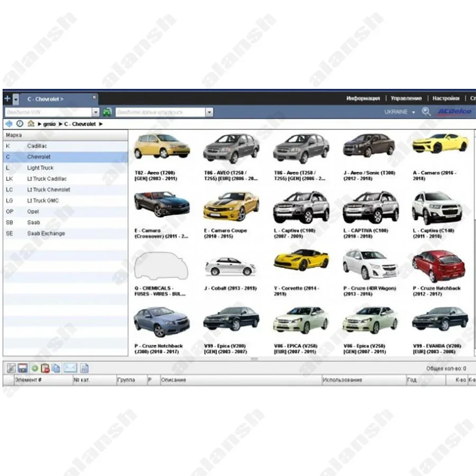The image size is (476, 476).
Task: Sort by the Группа column header
Action: (132, 380)
